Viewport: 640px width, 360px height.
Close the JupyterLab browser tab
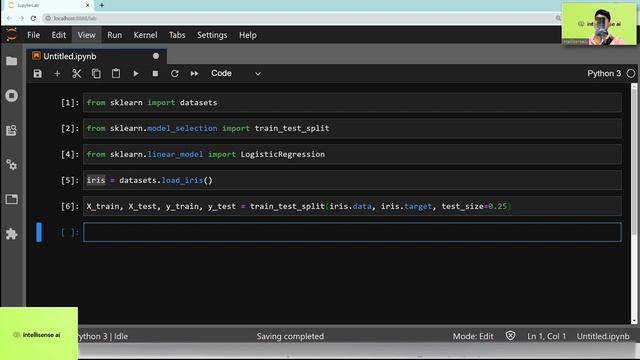(87, 5)
